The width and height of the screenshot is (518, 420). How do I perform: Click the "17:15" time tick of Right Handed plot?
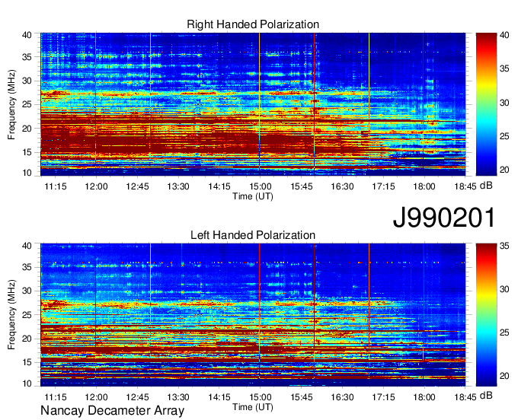383,186
